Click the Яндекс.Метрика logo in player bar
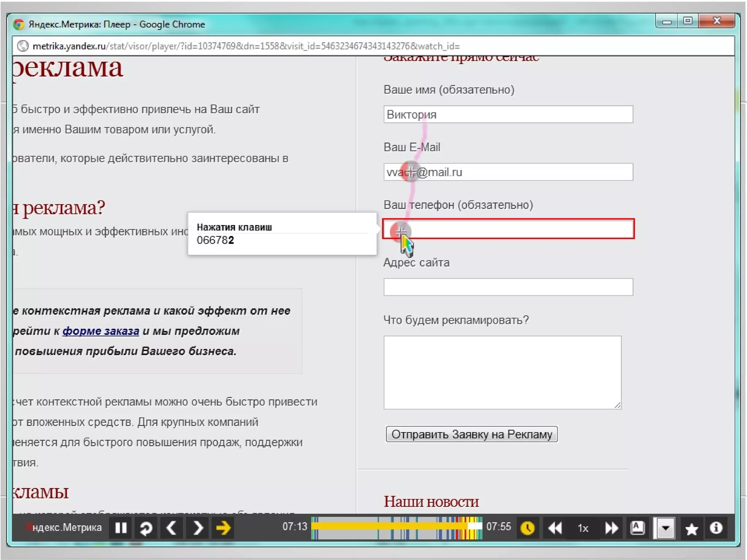Viewport: 747px width, 560px height. tap(64, 528)
